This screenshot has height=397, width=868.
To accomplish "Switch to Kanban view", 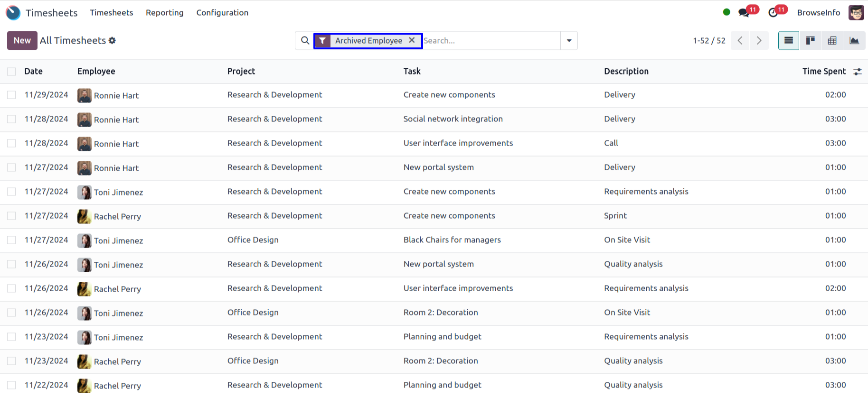I will click(811, 41).
